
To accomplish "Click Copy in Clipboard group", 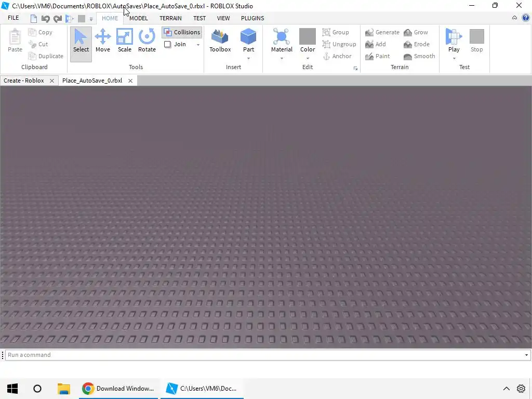I will 41,32.
